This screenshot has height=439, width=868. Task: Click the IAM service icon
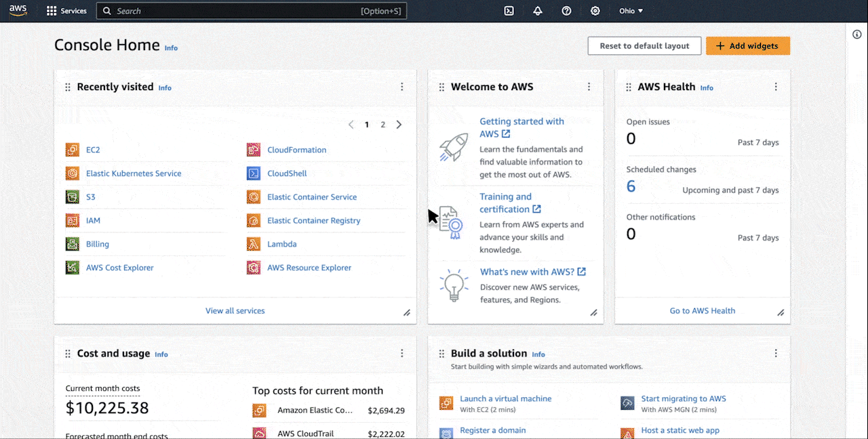pos(73,220)
